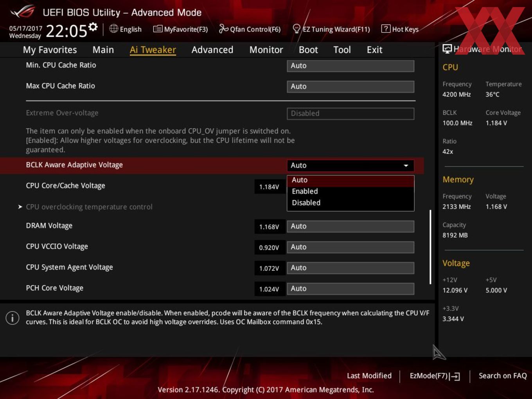Expand CPU overclocking temperature control submenu
The width and height of the screenshot is (532, 399).
[89, 207]
